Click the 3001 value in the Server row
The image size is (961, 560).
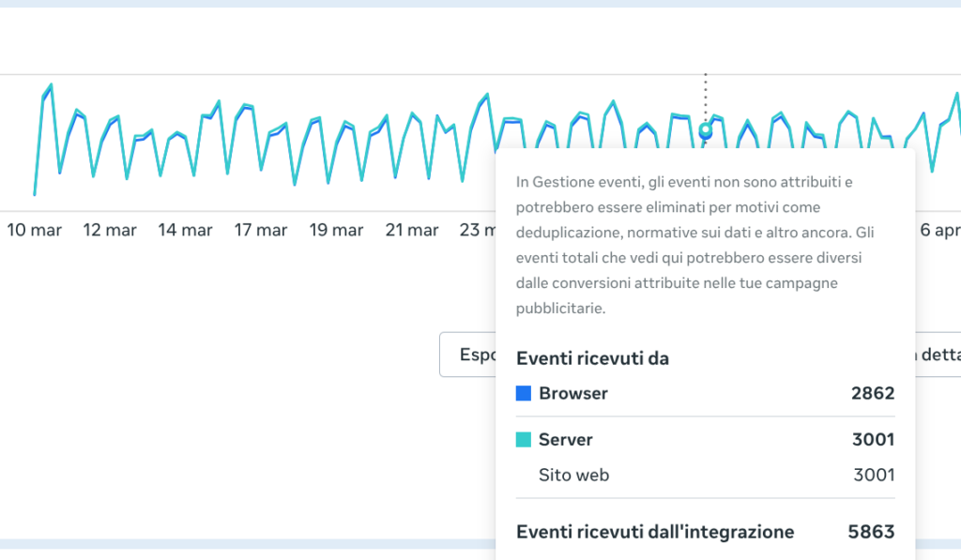(874, 440)
